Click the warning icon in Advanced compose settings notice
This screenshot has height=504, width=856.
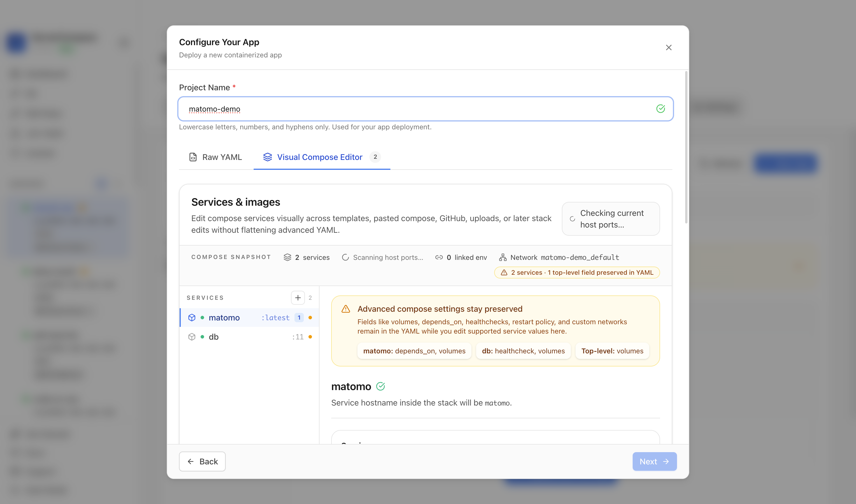point(345,309)
